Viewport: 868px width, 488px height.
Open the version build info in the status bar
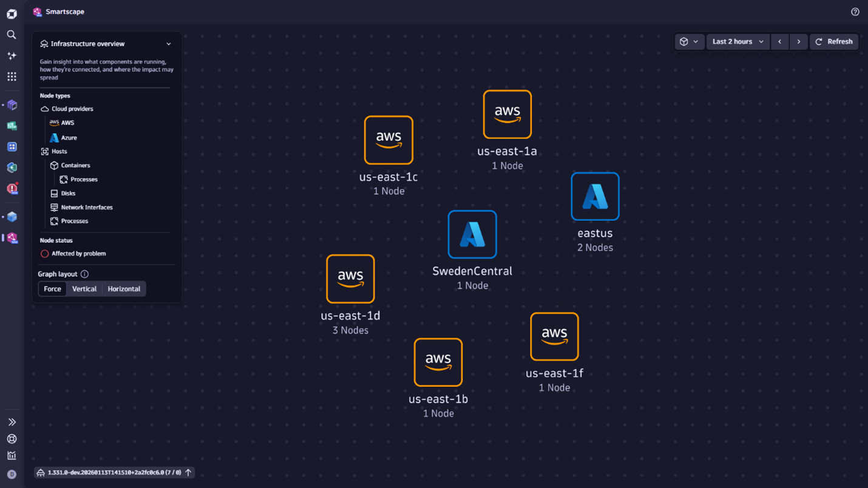click(113, 472)
